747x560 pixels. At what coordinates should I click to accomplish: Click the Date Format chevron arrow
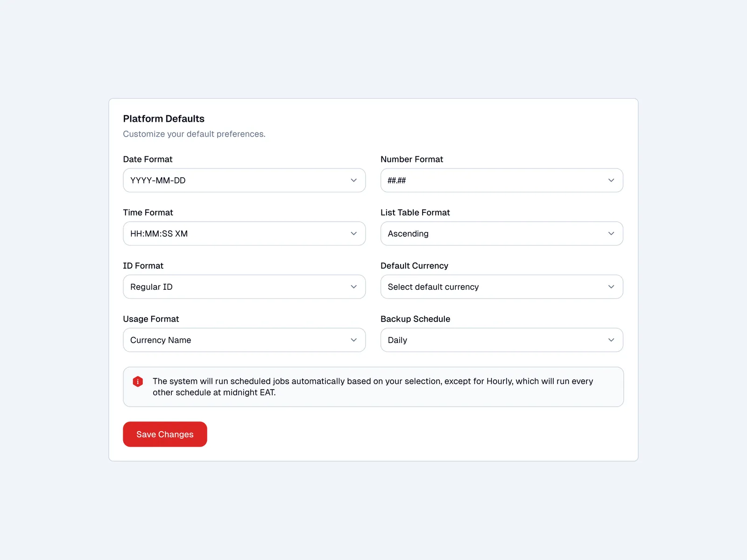pos(353,180)
